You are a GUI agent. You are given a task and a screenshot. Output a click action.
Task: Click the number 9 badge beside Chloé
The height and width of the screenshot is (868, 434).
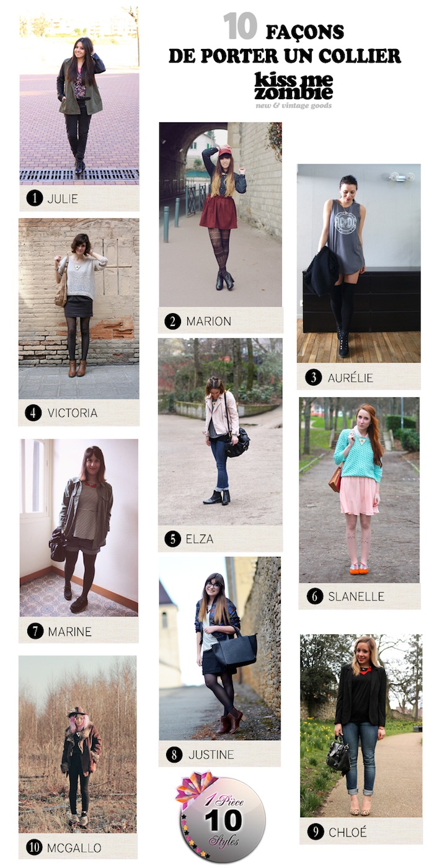pyautogui.click(x=316, y=832)
